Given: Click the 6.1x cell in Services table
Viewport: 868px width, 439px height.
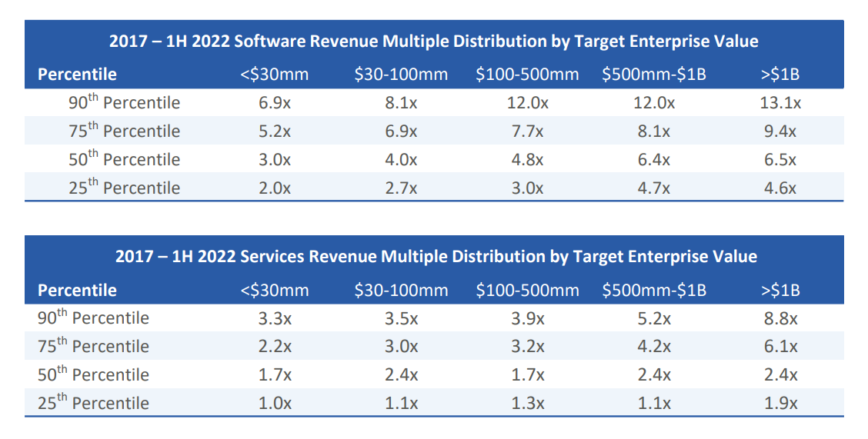Looking at the screenshot, I should (x=780, y=347).
